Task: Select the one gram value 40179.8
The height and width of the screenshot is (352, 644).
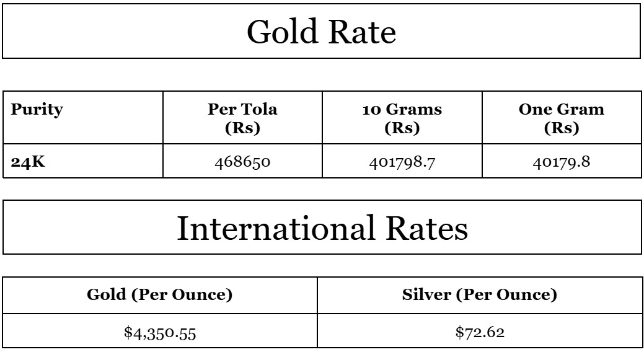Action: (562, 162)
